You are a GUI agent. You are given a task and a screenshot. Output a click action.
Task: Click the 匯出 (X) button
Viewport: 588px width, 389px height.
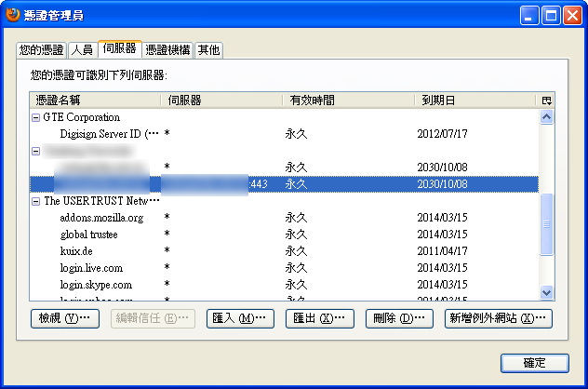319,318
